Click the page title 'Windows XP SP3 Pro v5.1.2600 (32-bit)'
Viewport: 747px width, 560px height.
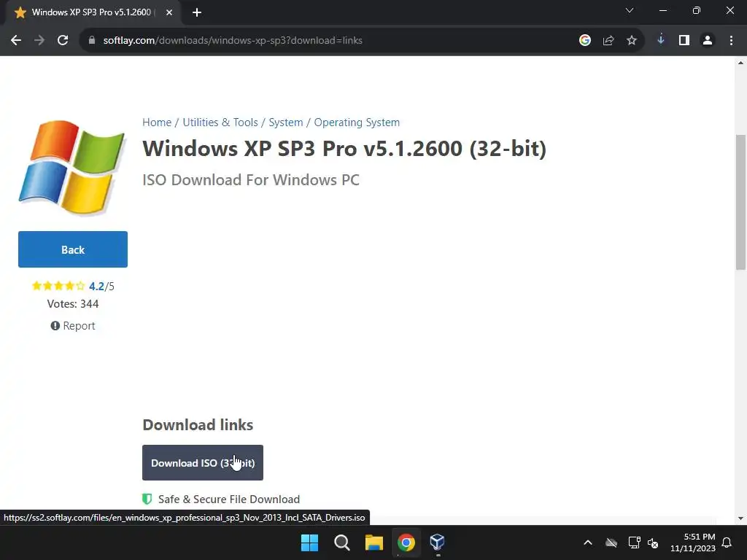click(x=344, y=149)
